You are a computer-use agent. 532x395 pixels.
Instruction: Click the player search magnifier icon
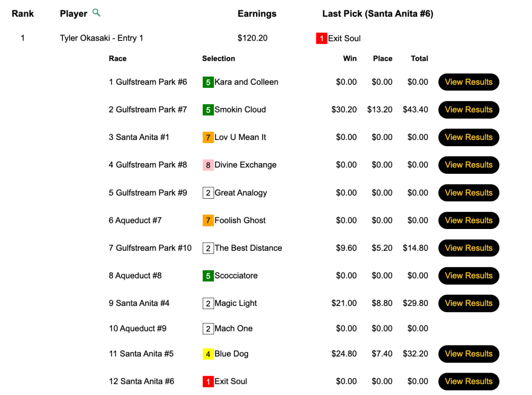pos(96,13)
